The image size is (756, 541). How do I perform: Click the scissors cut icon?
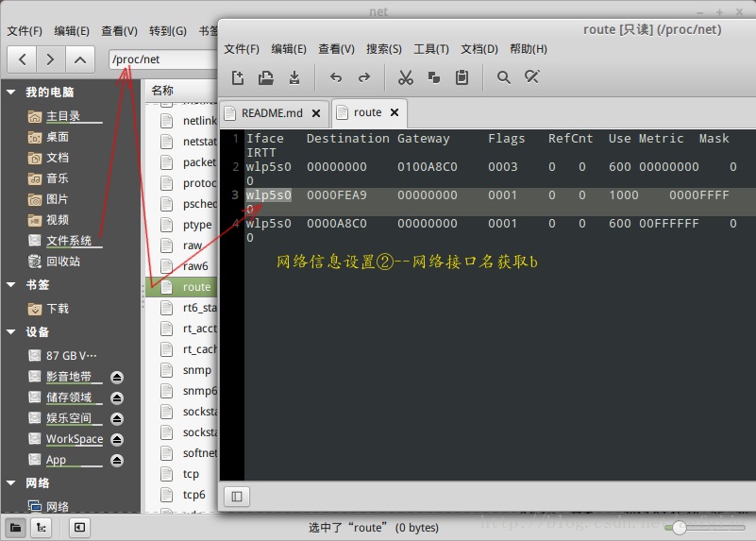pos(406,77)
